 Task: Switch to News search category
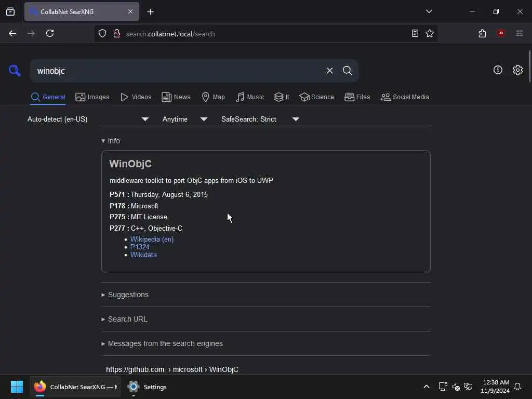click(x=176, y=97)
